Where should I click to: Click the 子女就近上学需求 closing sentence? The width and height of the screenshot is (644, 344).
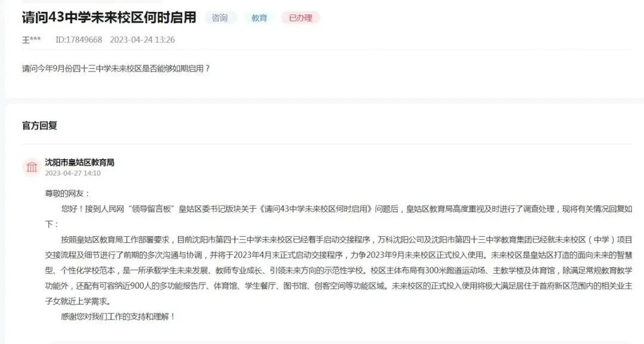click(x=78, y=301)
